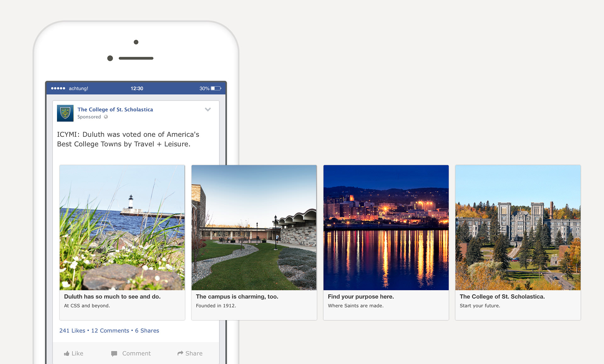Click the globe icon next to Sponsored
604x364 pixels.
tap(106, 117)
